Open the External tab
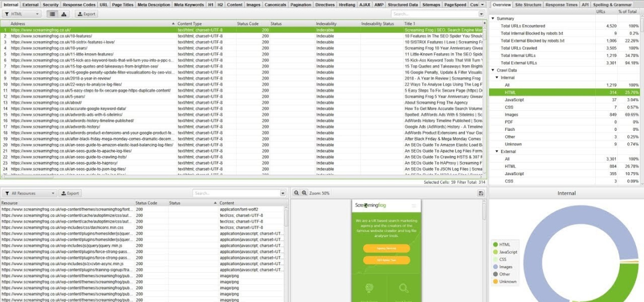644x302 pixels. 30,5
